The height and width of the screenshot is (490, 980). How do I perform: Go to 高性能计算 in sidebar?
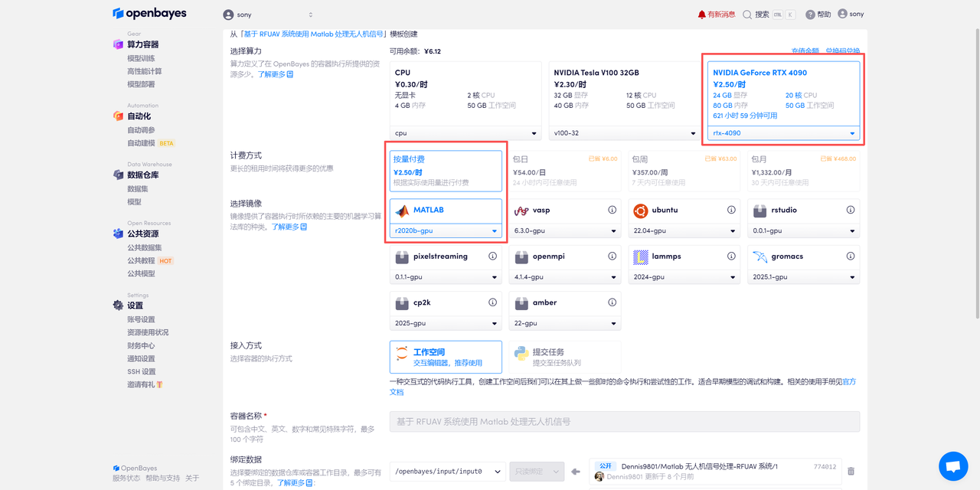tap(145, 71)
